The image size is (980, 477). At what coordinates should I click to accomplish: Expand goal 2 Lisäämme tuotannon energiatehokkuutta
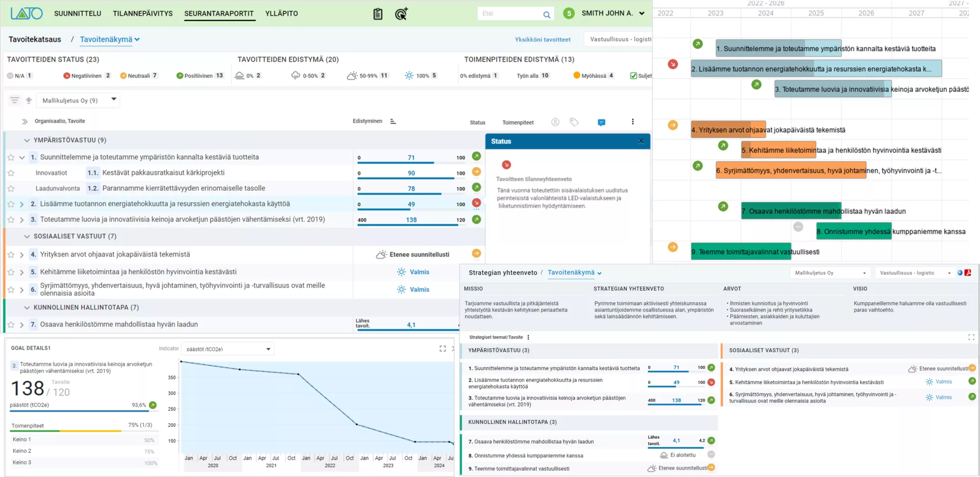(21, 204)
